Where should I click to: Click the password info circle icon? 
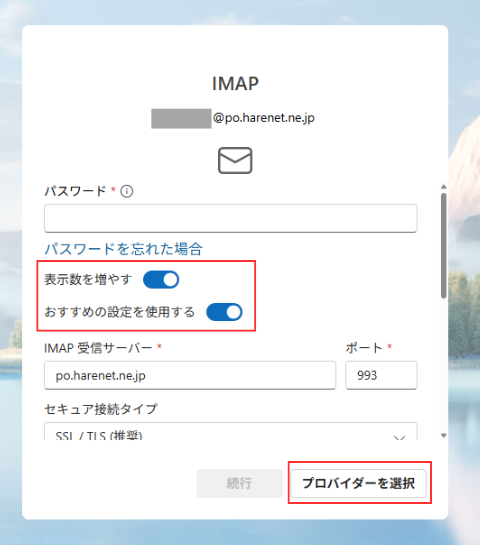tap(127, 191)
